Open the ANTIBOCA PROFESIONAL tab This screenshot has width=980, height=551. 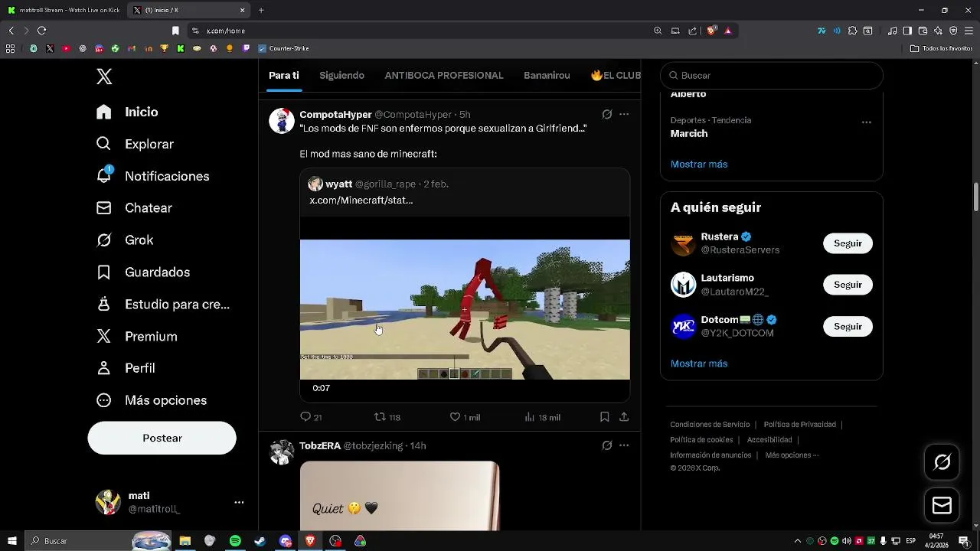pyautogui.click(x=444, y=76)
